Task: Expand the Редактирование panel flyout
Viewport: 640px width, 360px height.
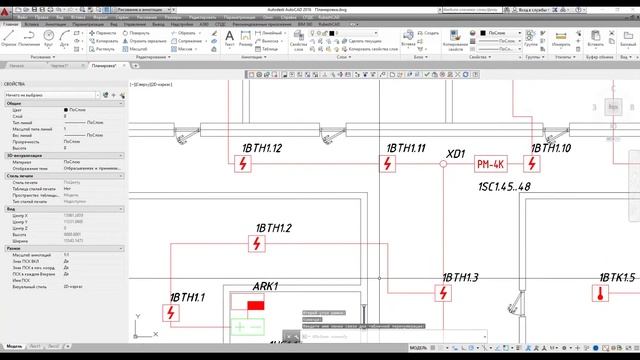Action: (x=153, y=57)
